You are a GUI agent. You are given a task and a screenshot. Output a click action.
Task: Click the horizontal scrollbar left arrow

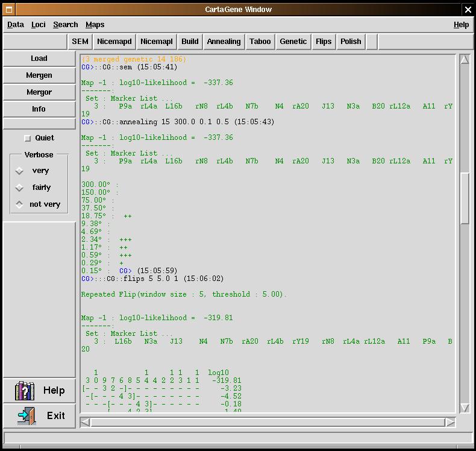[85, 422]
